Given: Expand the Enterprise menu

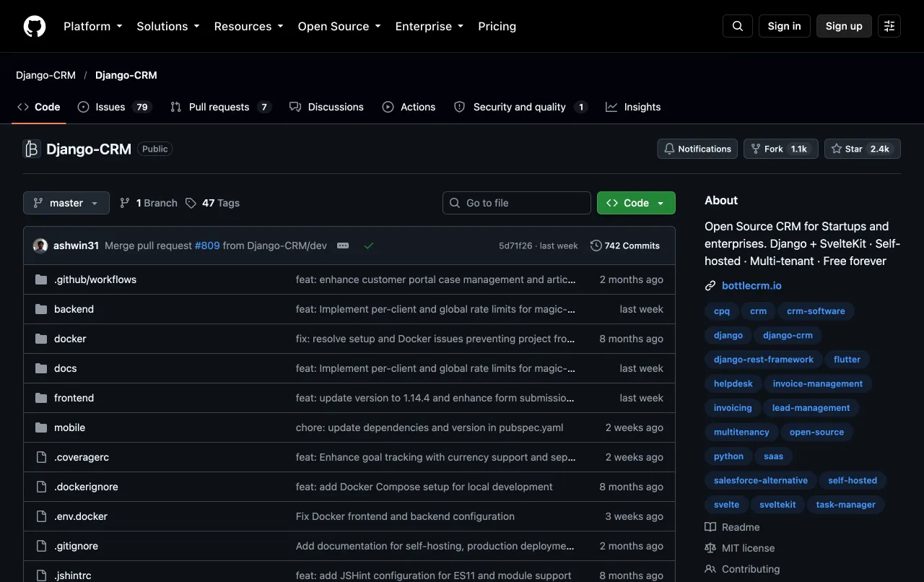Looking at the screenshot, I should [430, 26].
